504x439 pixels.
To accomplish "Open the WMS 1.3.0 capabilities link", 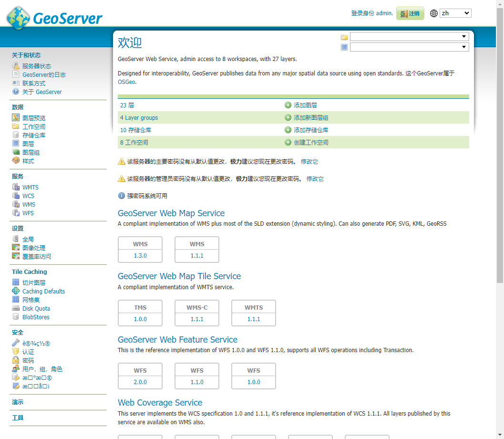I will coord(140,255).
